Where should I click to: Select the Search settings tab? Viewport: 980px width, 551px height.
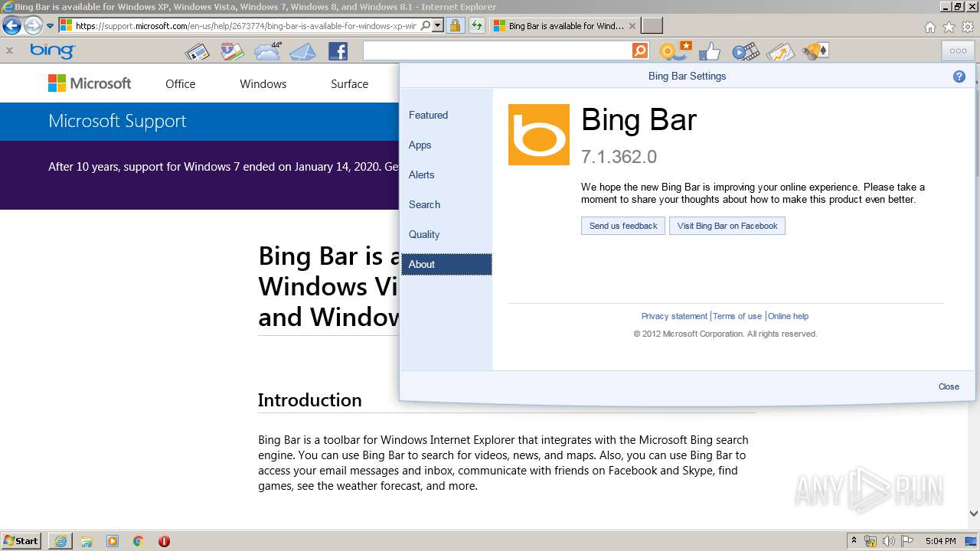[x=446, y=204]
